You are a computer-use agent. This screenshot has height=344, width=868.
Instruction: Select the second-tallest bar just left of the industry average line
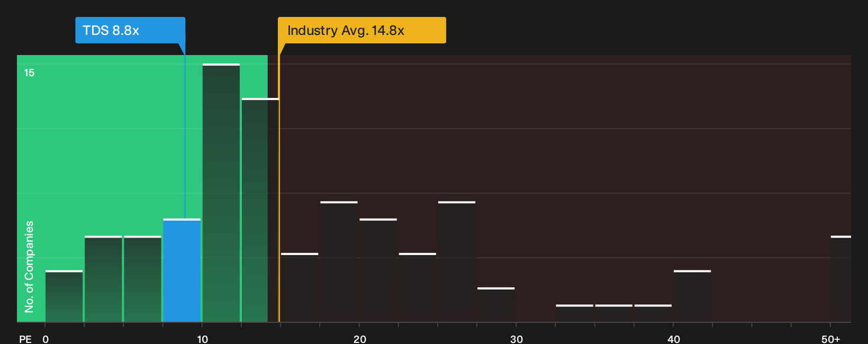point(260,210)
